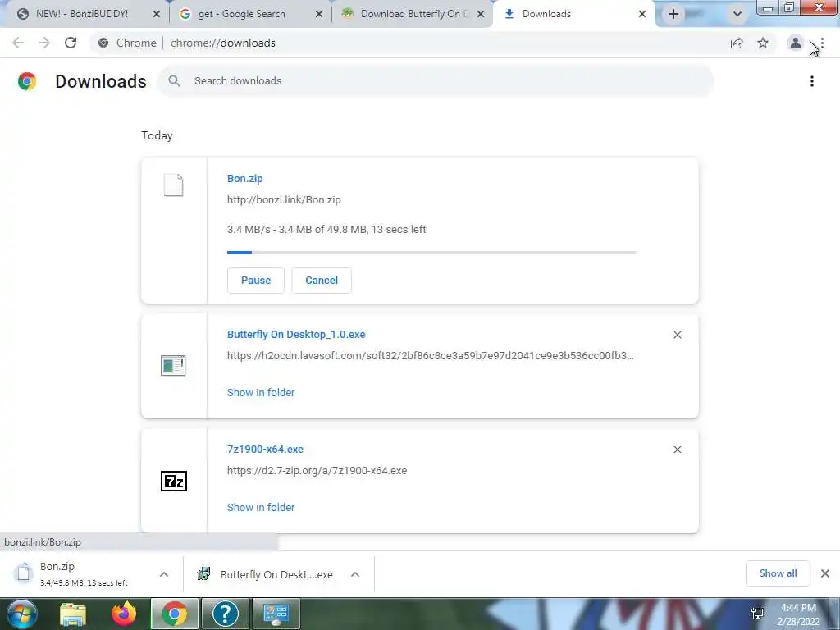Click the Chrome taskbar icon

coord(175,614)
